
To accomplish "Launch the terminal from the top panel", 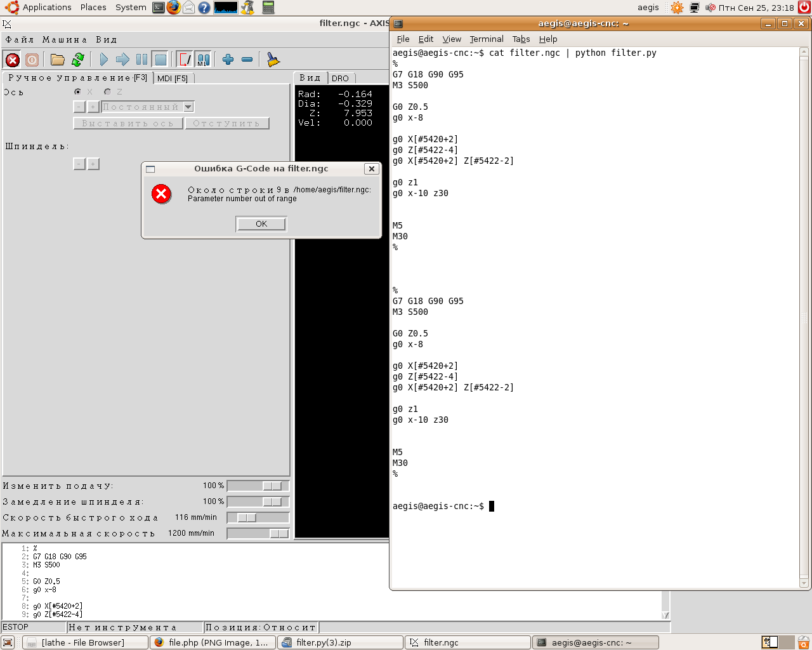I will pos(159,8).
